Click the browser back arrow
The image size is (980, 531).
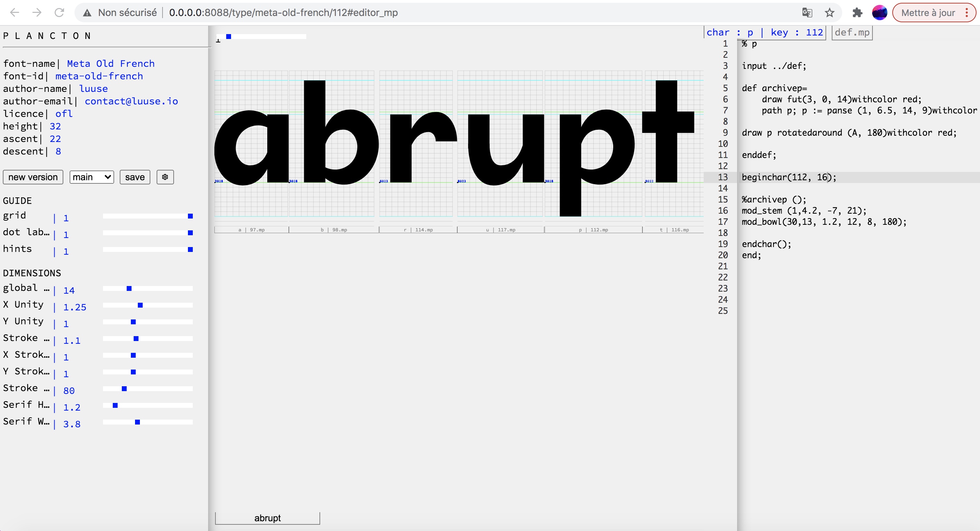[15, 13]
